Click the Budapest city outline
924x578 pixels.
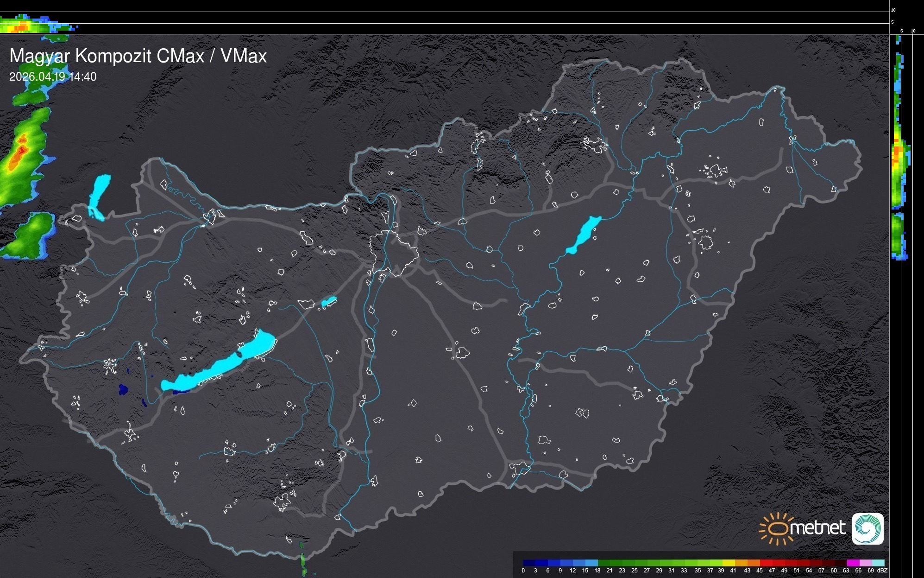(394, 253)
